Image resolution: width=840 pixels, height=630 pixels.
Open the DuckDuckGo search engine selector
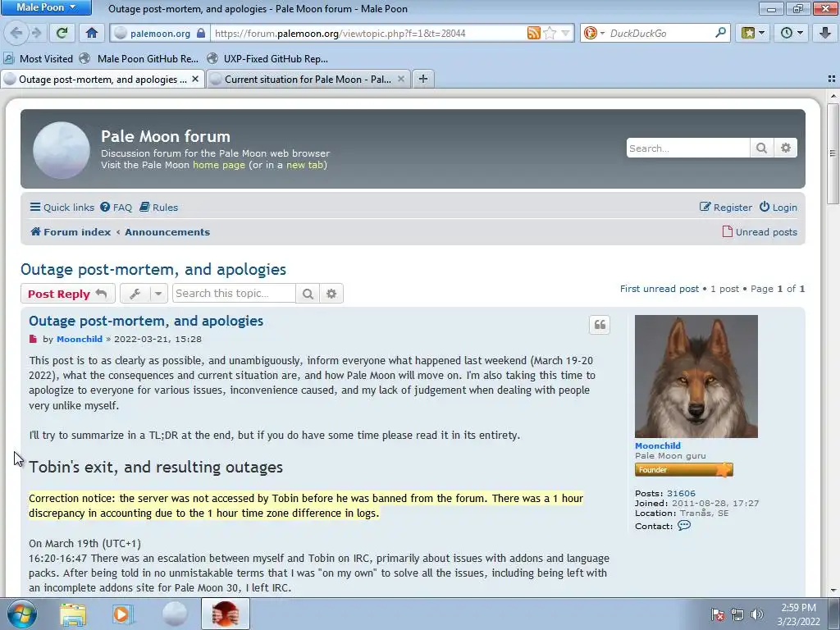tap(594, 33)
